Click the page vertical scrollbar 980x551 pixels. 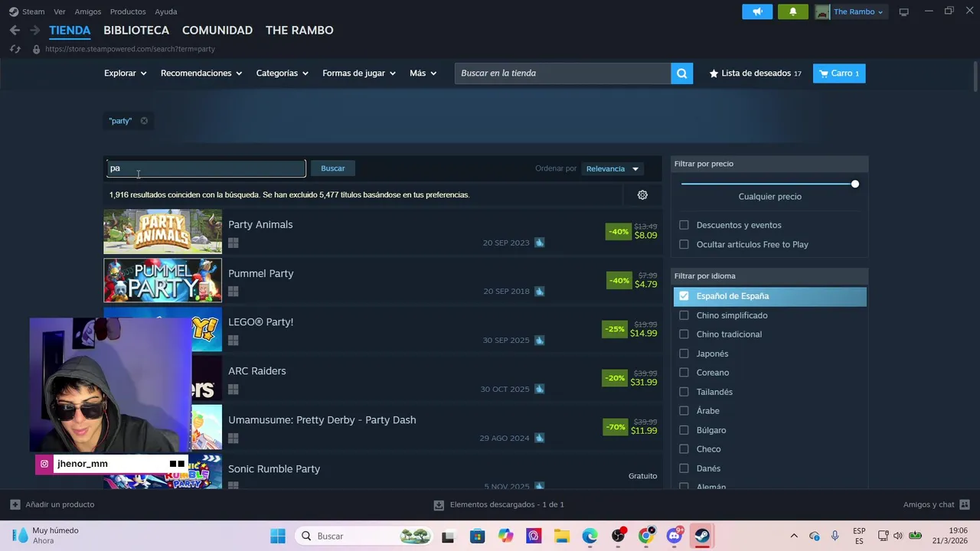pos(975,77)
